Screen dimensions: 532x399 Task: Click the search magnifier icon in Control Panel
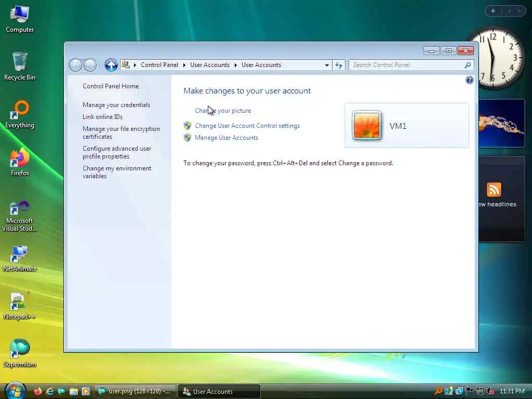point(468,65)
